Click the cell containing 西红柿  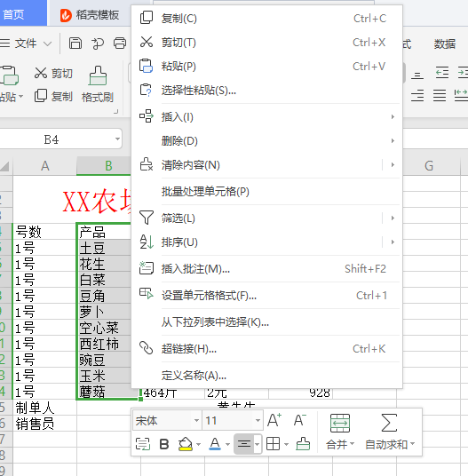[105, 344]
